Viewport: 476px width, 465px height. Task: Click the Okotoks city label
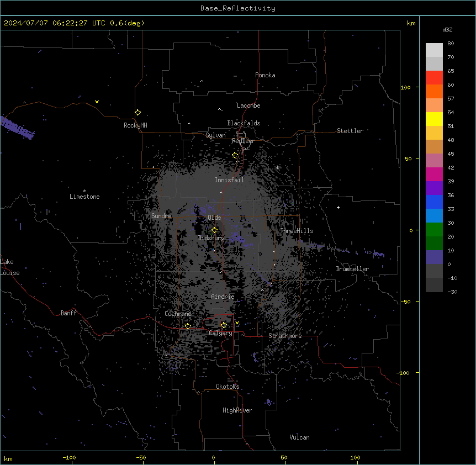pos(228,387)
